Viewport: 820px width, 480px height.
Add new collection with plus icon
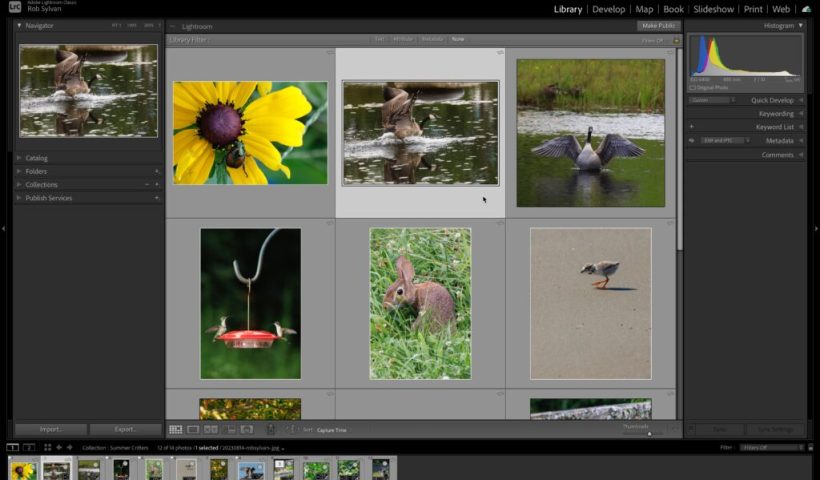pyautogui.click(x=157, y=185)
